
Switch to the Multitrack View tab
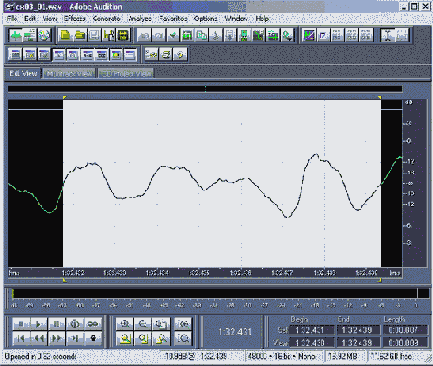tap(69, 73)
